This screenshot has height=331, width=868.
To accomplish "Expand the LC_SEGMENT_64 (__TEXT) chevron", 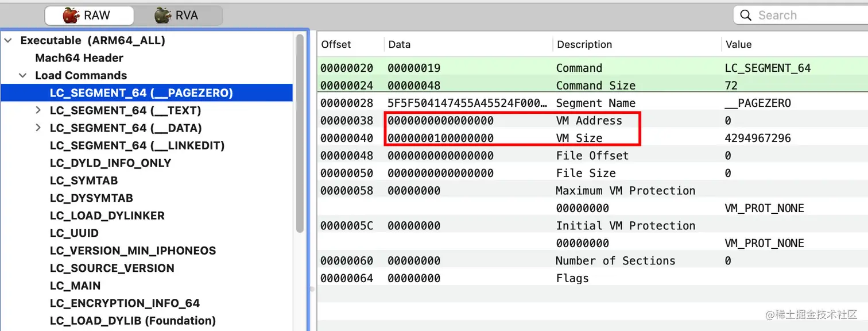I will point(38,110).
